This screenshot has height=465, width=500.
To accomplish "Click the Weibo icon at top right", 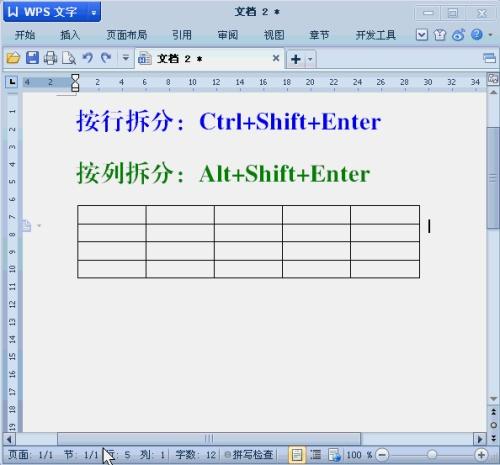I will (458, 34).
